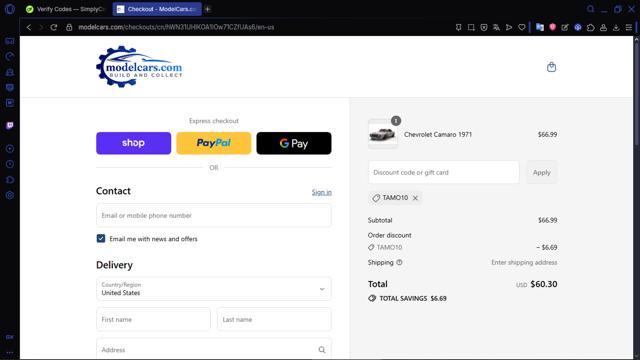Open the extensions cube menu
This screenshot has height=360, width=640.
pos(591,27)
